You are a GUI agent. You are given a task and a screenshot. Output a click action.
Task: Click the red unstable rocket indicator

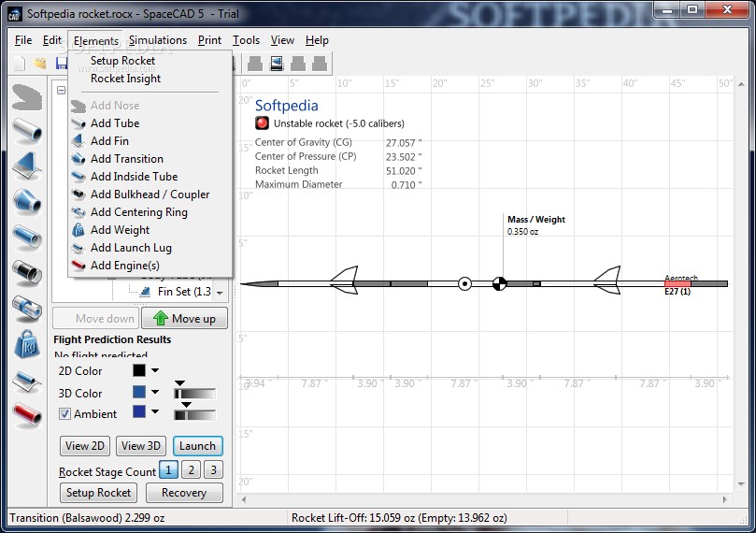(x=262, y=123)
